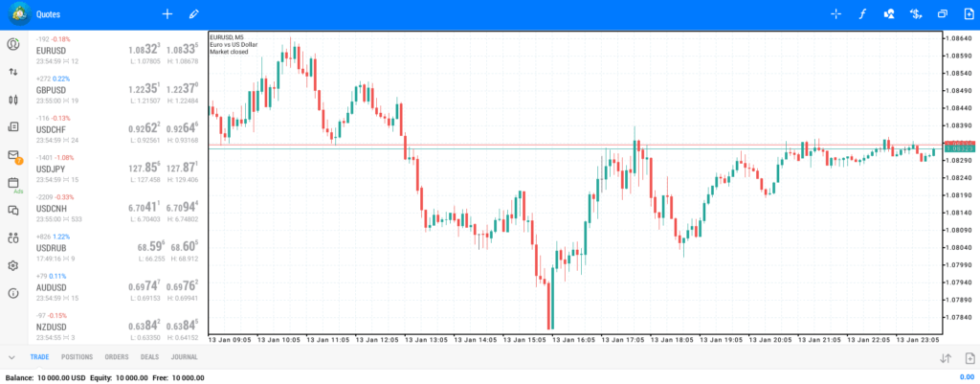Switch to the DEALS tab

click(150, 357)
